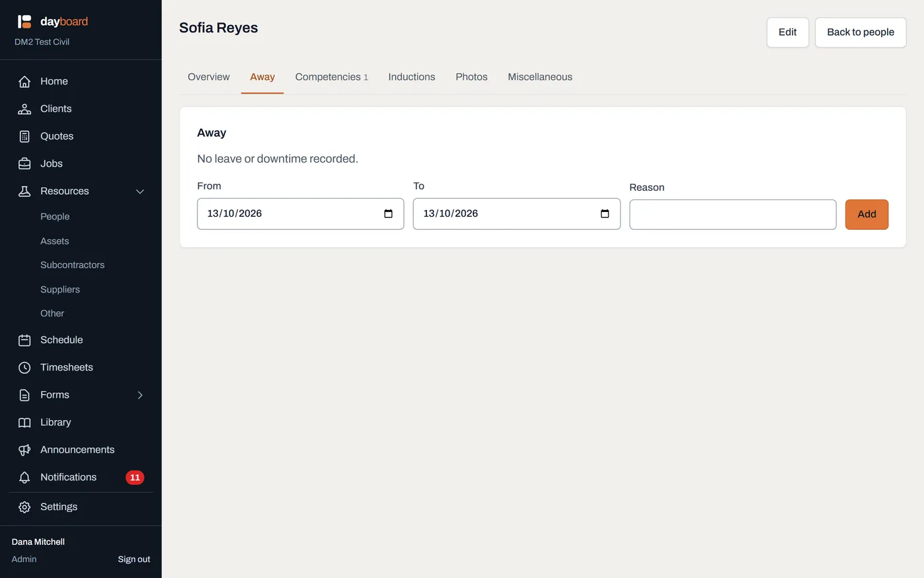Click the dayboard wordmark text
This screenshot has height=578, width=924.
click(64, 21)
